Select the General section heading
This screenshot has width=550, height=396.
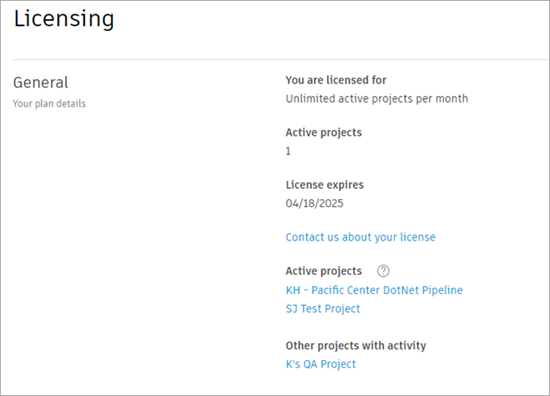point(41,83)
